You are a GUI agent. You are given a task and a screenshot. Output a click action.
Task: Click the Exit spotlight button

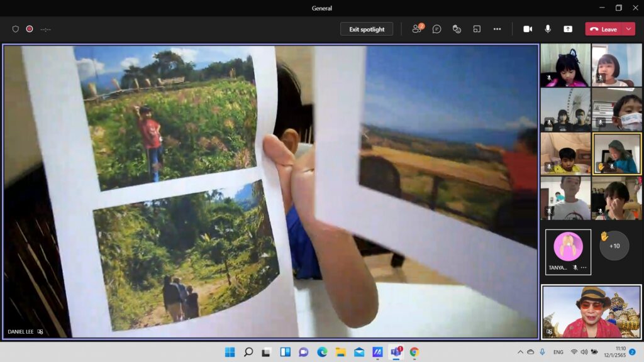click(367, 29)
